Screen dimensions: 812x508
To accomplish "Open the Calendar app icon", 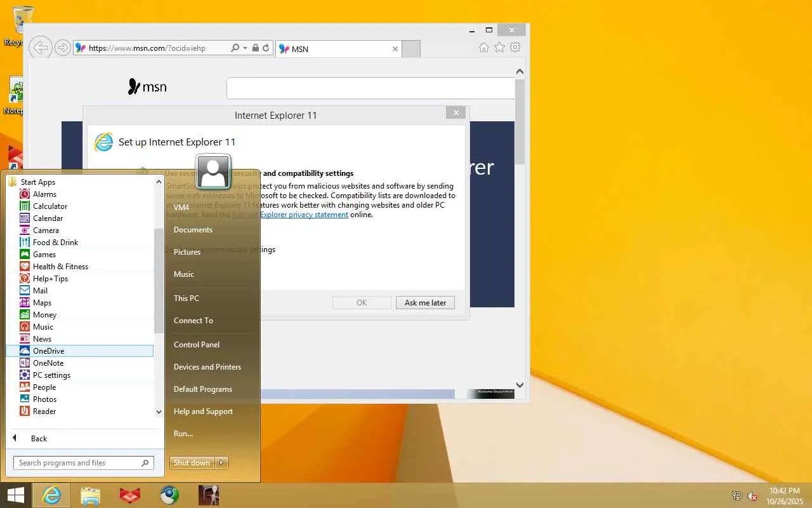I will click(25, 218).
